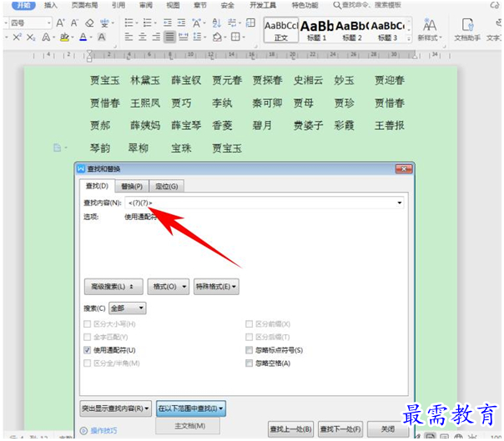This screenshot has width=504, height=441.
Task: Increase font size with A+ icon
Action: tap(60, 23)
